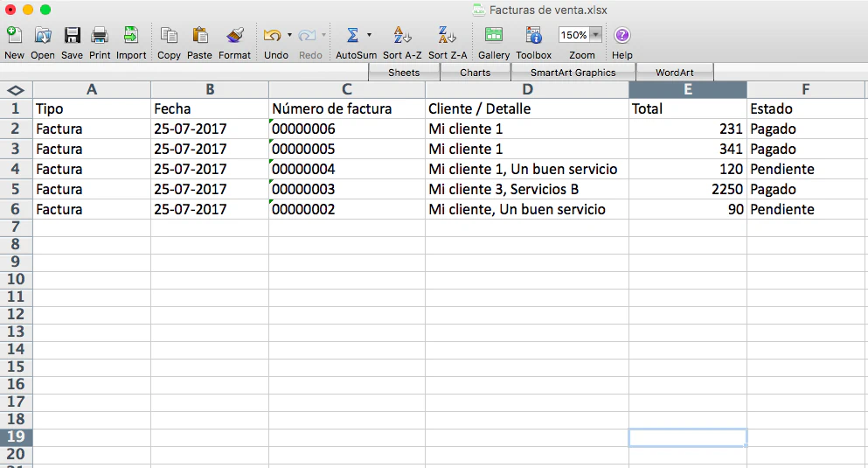The width and height of the screenshot is (868, 468).
Task: Click the select-all corner button
Action: click(16, 90)
